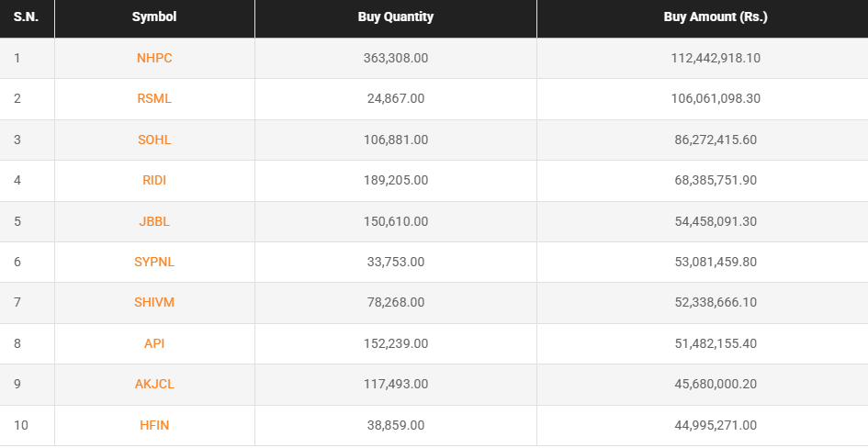Open the RSML symbol link
Image resolution: width=868 pixels, height=448 pixels.
pos(154,99)
